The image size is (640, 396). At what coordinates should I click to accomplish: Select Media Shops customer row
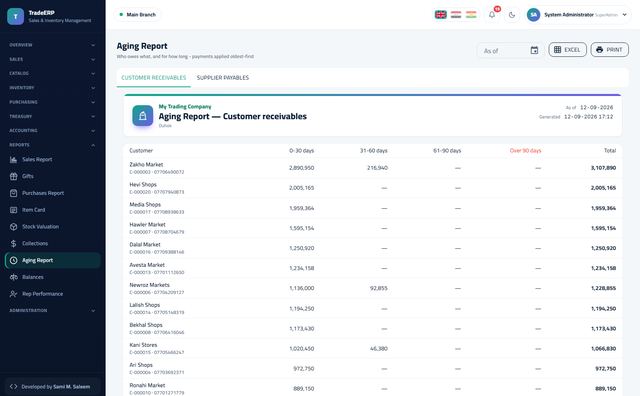(373, 208)
